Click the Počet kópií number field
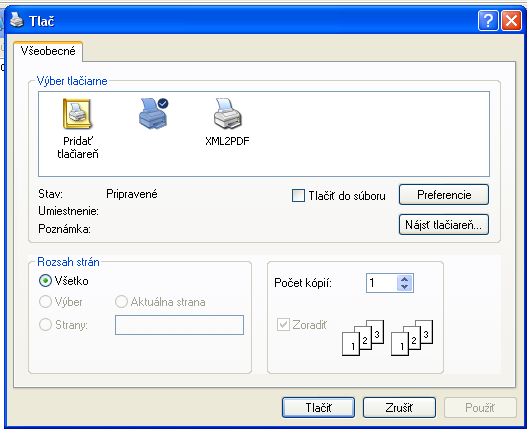This screenshot has height=429, width=527. pyautogui.click(x=382, y=283)
